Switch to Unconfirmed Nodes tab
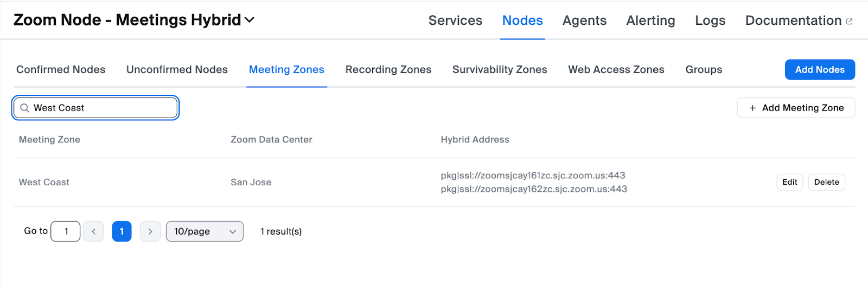868x286 pixels. 177,69
